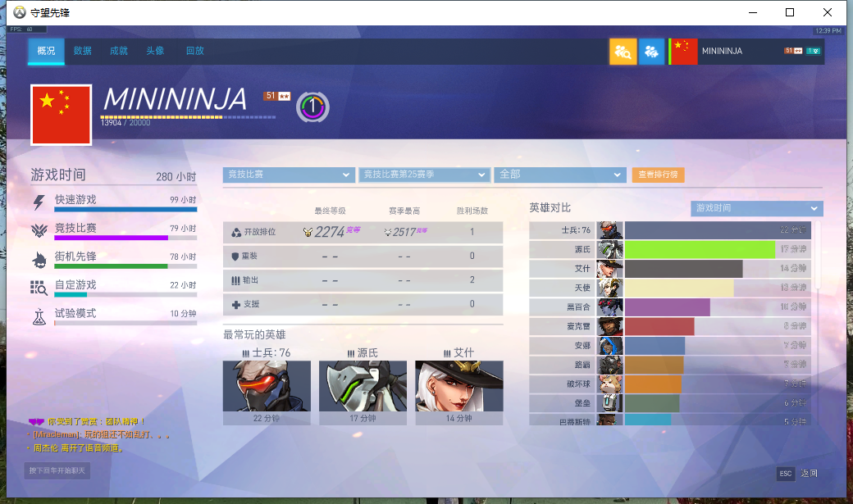853x504 pixels.
Task: Click the 麦克雷 portrait in hero comparison list
Action: pos(610,326)
